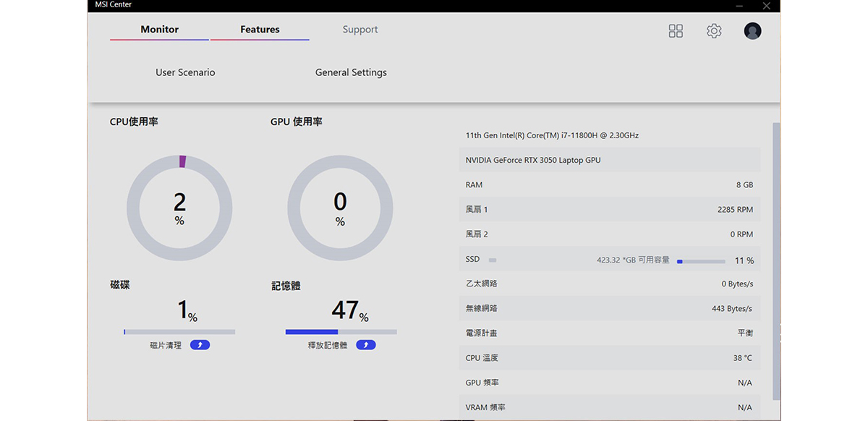The image size is (868, 421).
Task: Select User Scenario from the submenu
Action: 185,72
